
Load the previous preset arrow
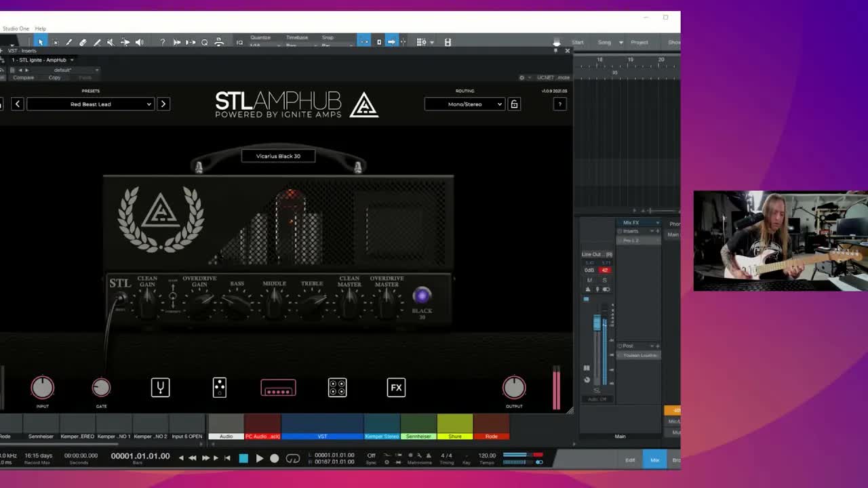(x=18, y=104)
